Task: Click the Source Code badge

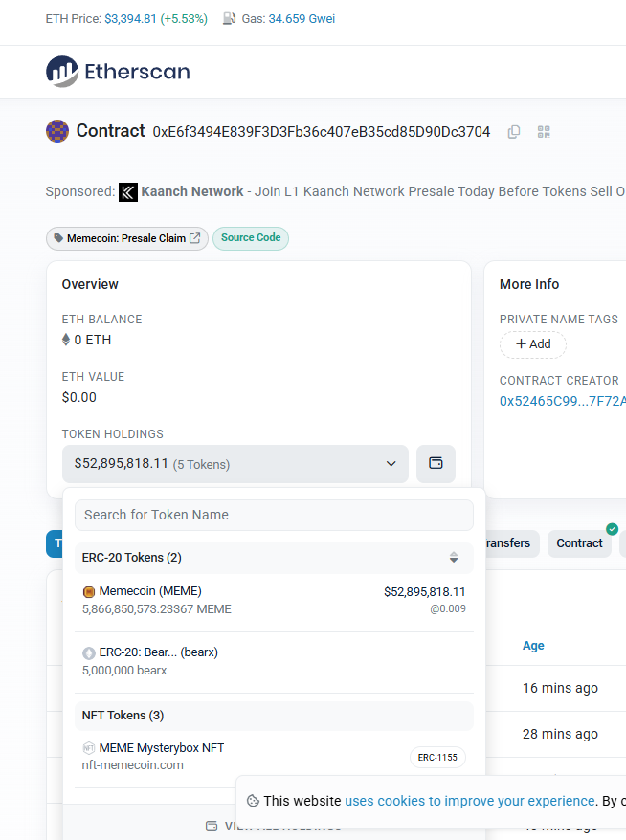Action: 251,238
